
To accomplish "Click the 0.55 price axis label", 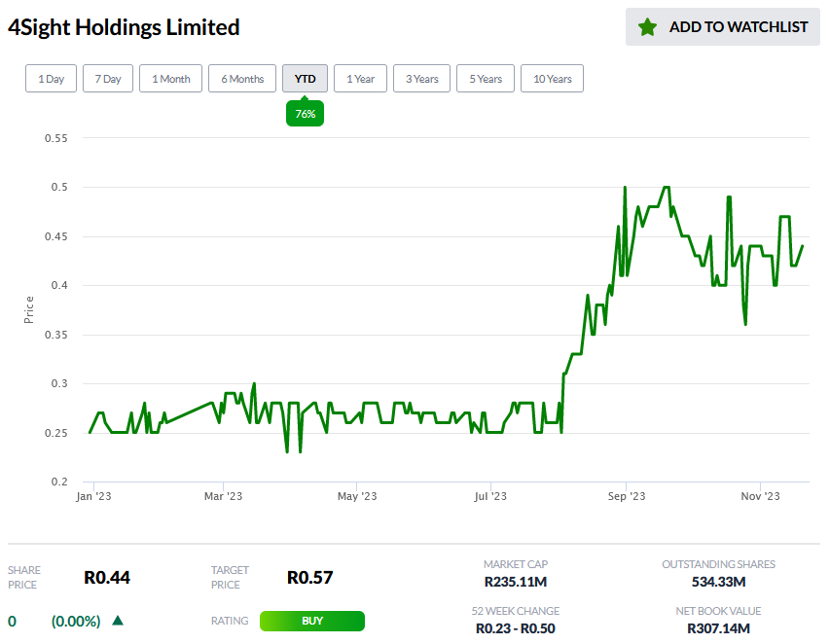I will pyautogui.click(x=56, y=138).
